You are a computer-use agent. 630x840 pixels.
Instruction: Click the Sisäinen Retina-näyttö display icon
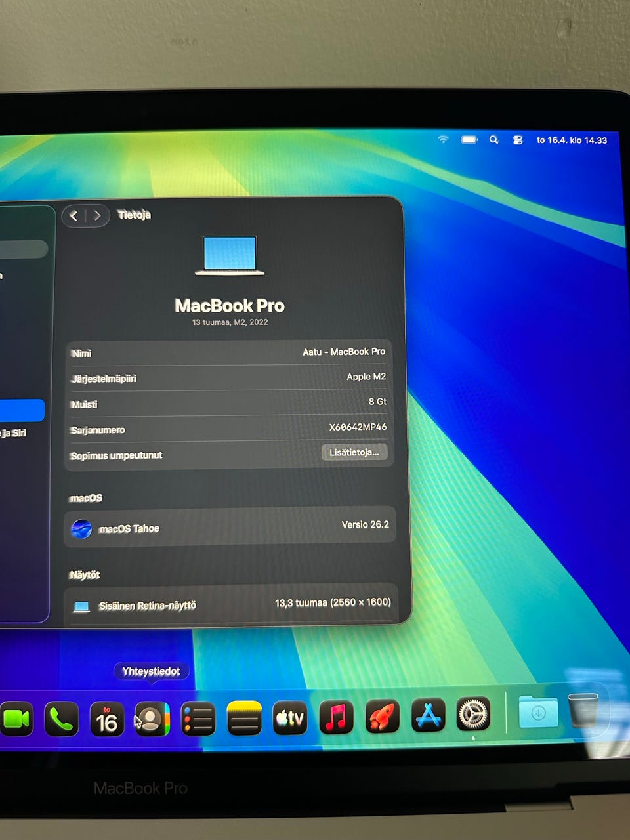[x=81, y=606]
